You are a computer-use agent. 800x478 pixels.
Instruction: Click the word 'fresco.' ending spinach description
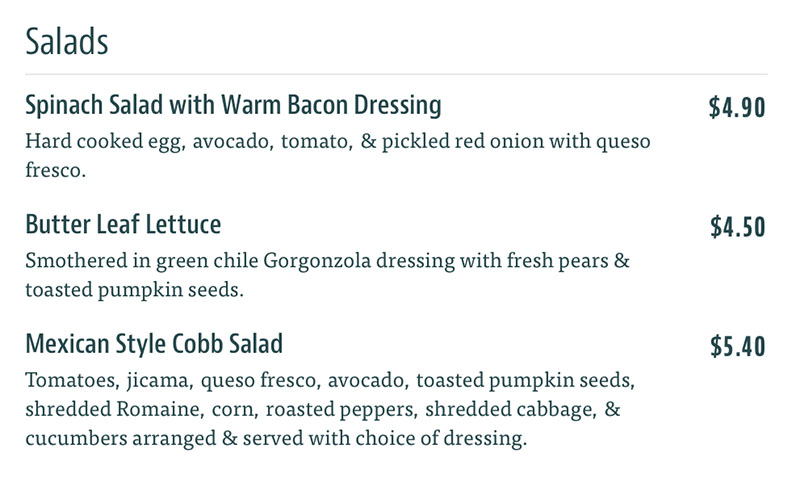click(x=56, y=170)
